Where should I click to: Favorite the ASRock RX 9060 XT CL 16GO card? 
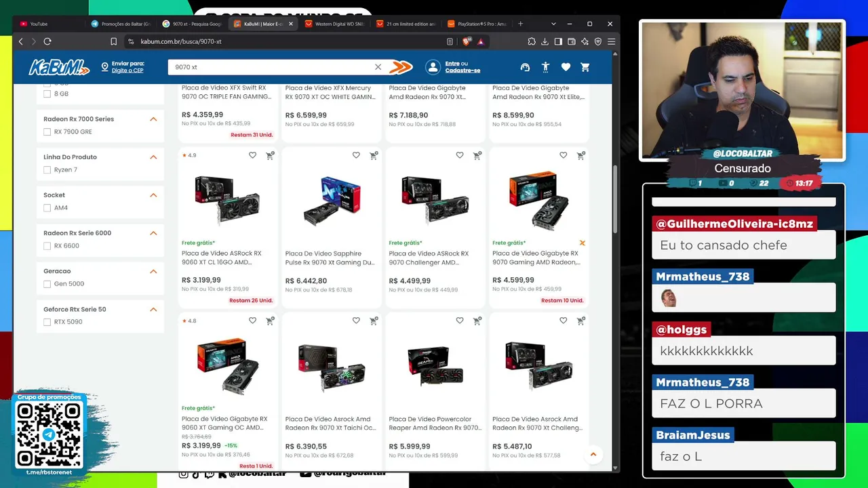(252, 155)
